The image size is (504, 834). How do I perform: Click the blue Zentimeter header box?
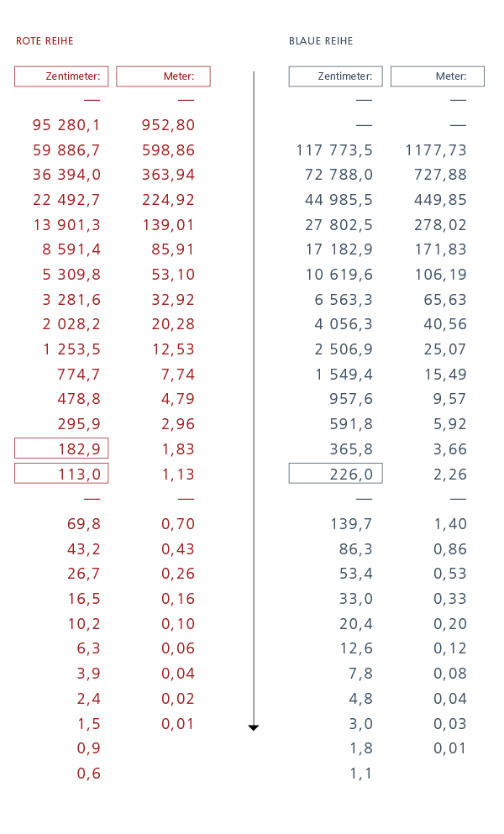(336, 76)
